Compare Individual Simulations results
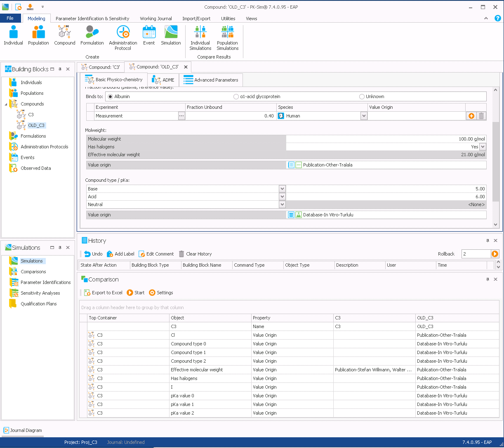The width and height of the screenshot is (504, 448). (200, 38)
